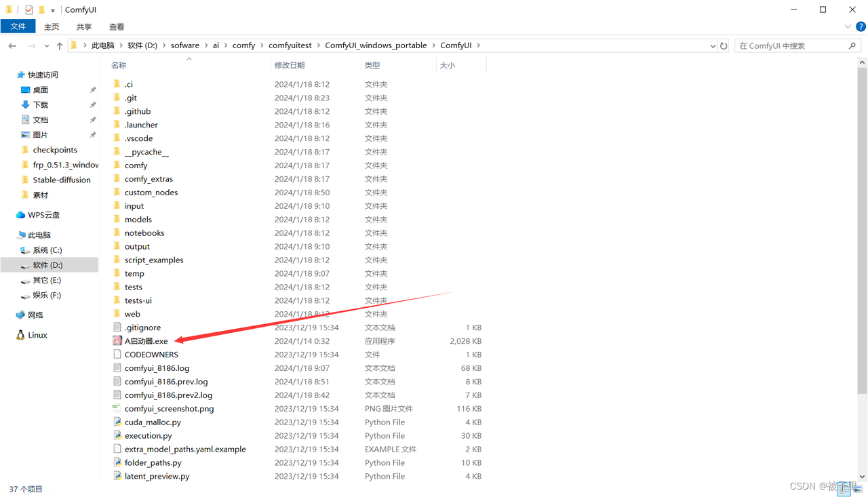The height and width of the screenshot is (497, 868).
Task: Select the script_examples folder
Action: (154, 260)
